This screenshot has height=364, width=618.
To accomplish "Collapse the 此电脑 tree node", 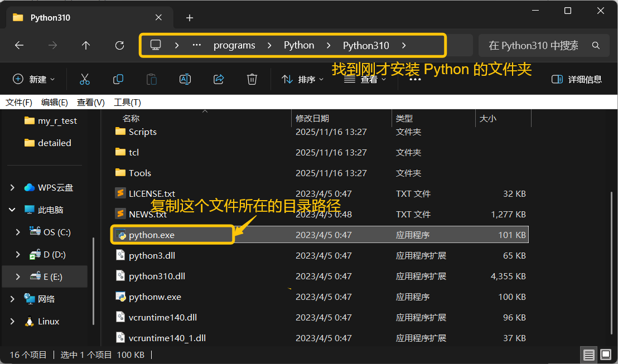I will click(12, 210).
